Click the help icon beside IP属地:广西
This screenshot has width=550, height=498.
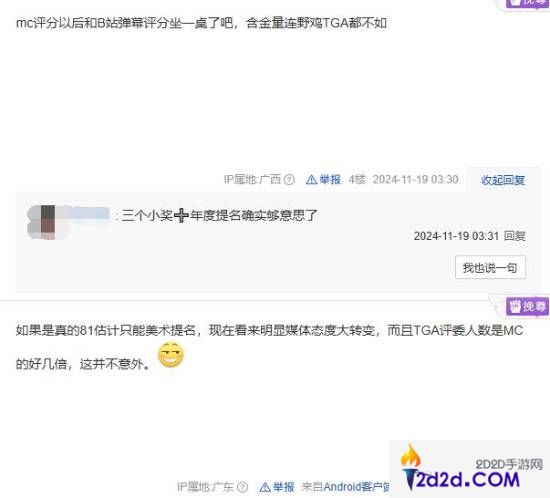pos(289,180)
